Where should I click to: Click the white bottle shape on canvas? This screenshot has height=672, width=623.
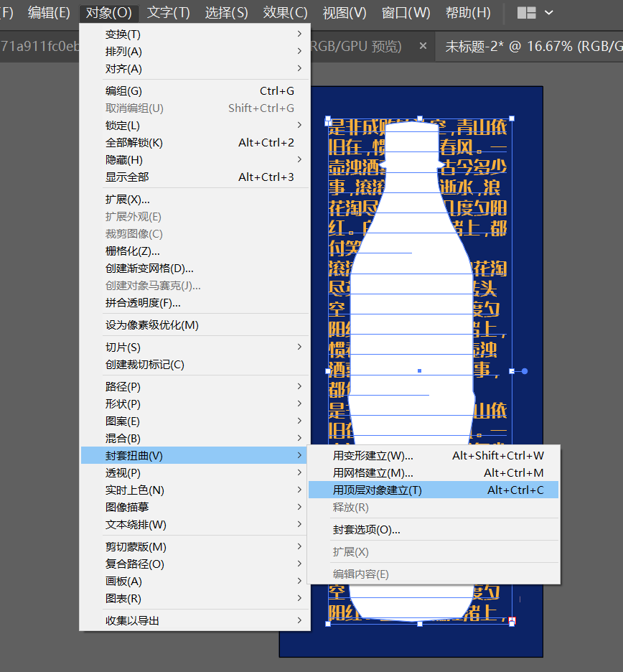click(411, 300)
